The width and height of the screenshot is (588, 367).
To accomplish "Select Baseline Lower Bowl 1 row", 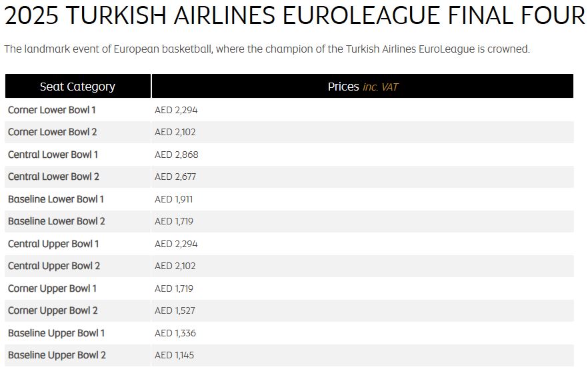I will (56, 199).
